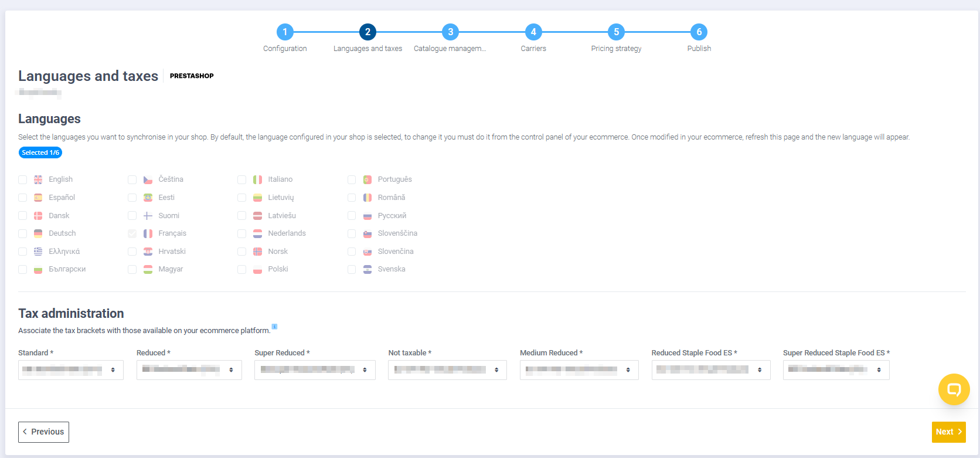980x458 pixels.
Task: Click the Previous button
Action: [x=44, y=432]
